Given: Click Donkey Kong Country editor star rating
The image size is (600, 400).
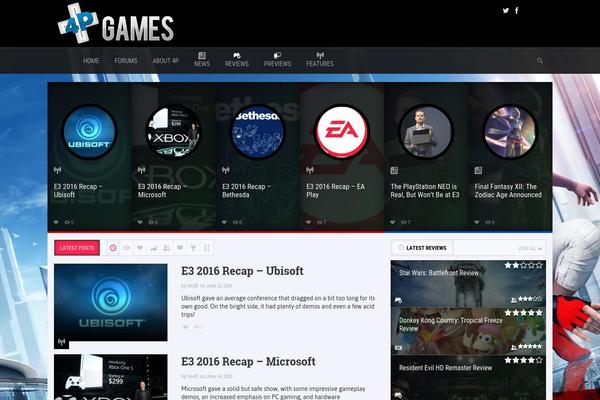Looking at the screenshot, I should (523, 313).
